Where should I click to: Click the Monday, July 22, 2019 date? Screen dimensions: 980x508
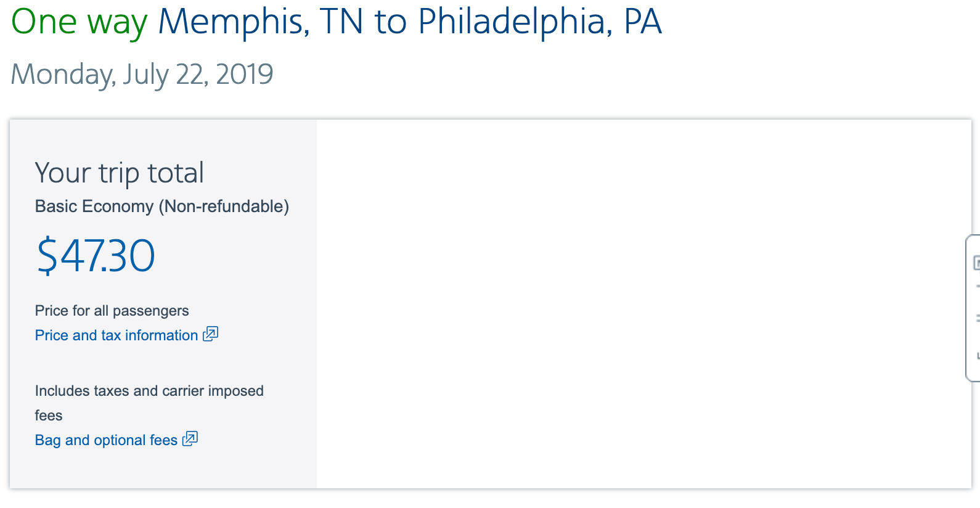pyautogui.click(x=142, y=75)
